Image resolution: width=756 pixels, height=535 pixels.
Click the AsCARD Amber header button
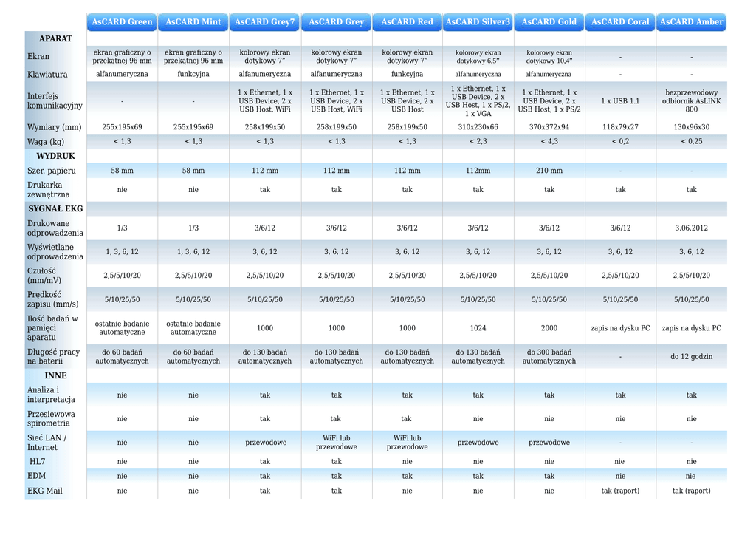[691, 22]
